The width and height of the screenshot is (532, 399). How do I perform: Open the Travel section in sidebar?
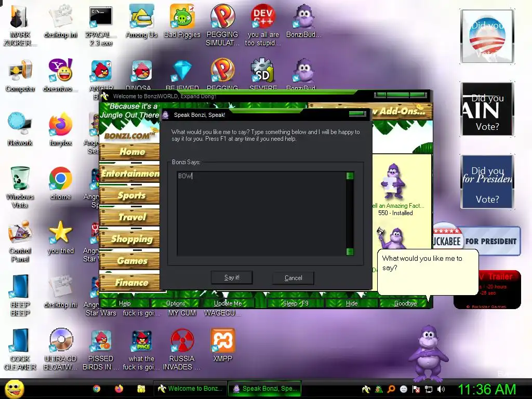click(129, 217)
